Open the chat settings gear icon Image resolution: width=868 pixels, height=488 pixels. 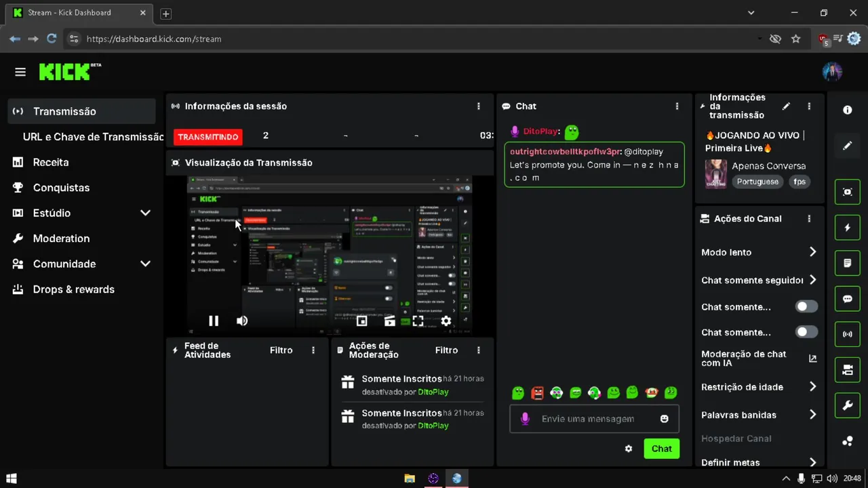[629, 449]
